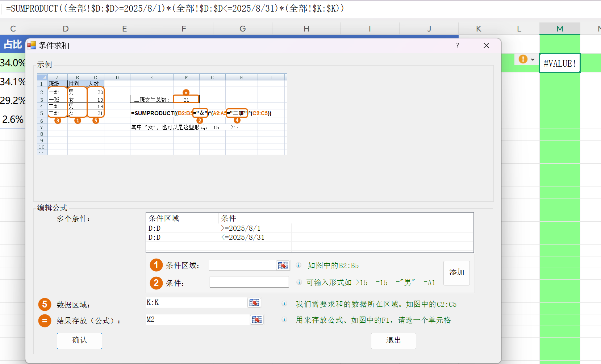Click range picker icon for 数据区域 field
Screen dimensions: 601x364
click(254, 303)
